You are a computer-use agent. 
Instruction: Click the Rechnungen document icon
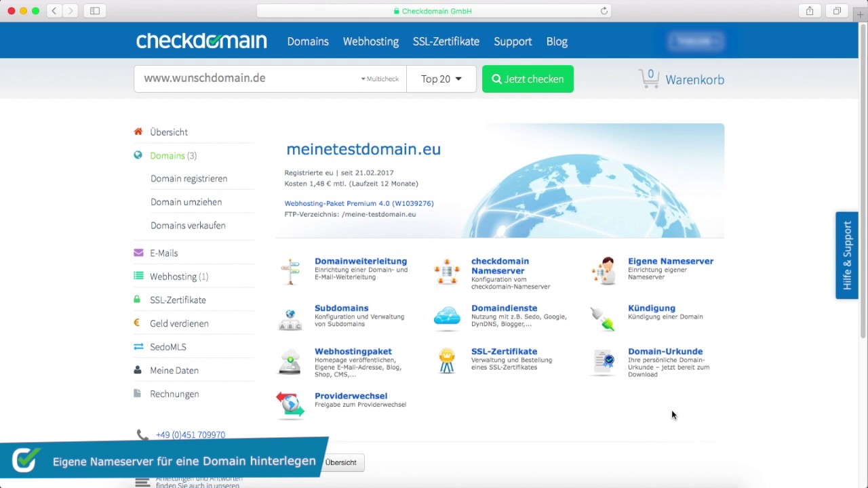click(138, 393)
